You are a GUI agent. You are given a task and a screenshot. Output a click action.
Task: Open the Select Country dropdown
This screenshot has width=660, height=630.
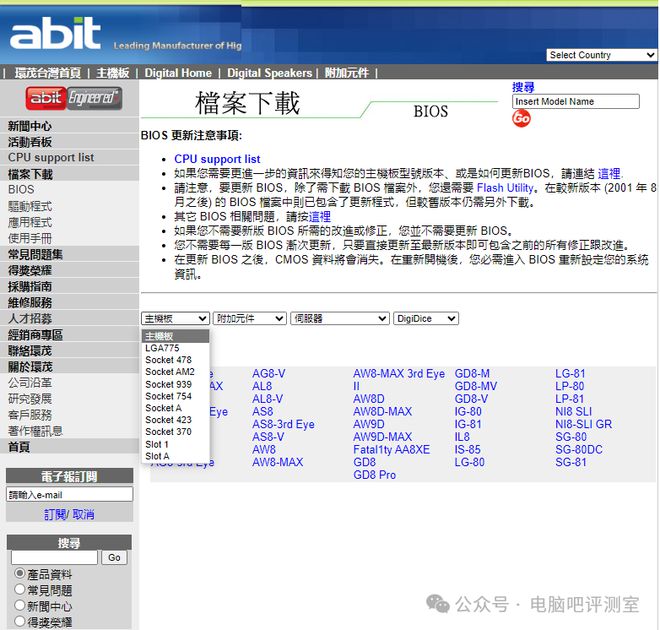601,55
